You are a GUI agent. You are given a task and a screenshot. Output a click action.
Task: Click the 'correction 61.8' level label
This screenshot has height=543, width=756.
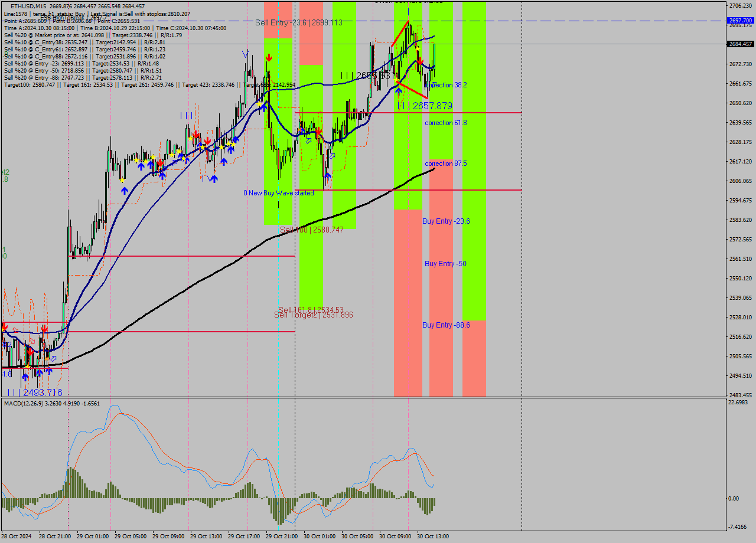446,123
